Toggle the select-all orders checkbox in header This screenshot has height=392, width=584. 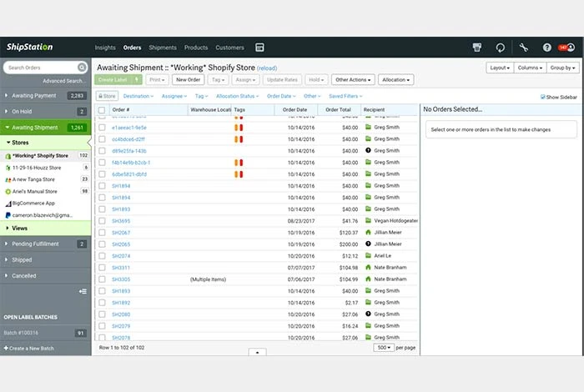point(102,110)
